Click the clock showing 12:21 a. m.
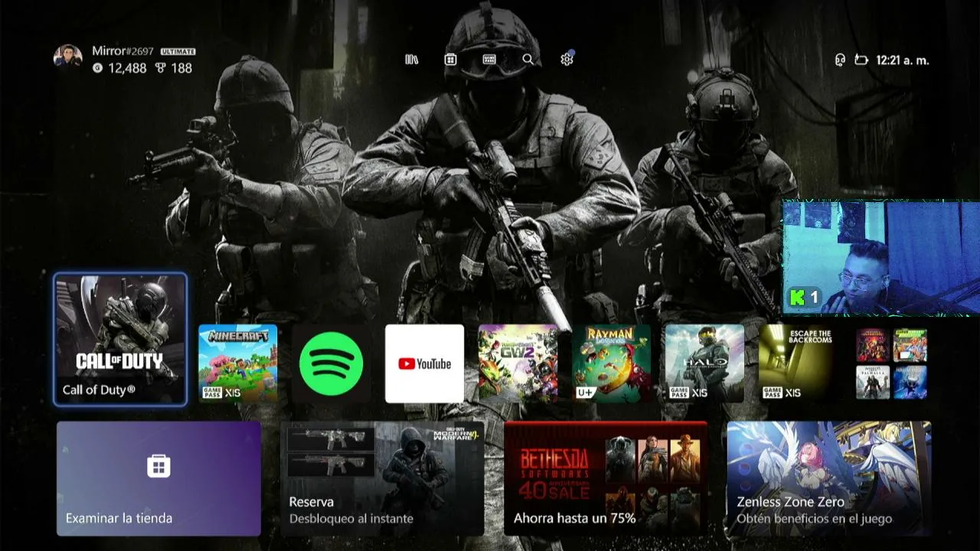Screen dimensions: 980x551 tap(903, 60)
